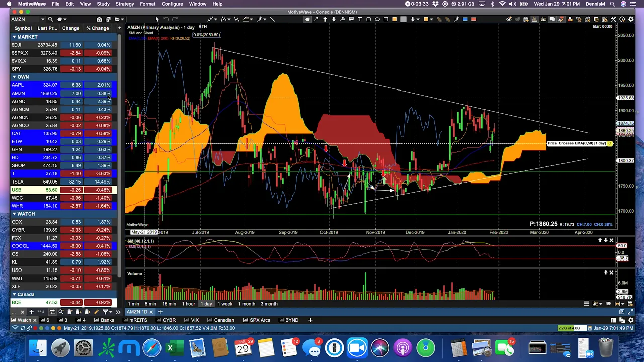Open chart settings gear in top toolbar
This screenshot has width=644, height=362.
pyautogui.click(x=631, y=19)
